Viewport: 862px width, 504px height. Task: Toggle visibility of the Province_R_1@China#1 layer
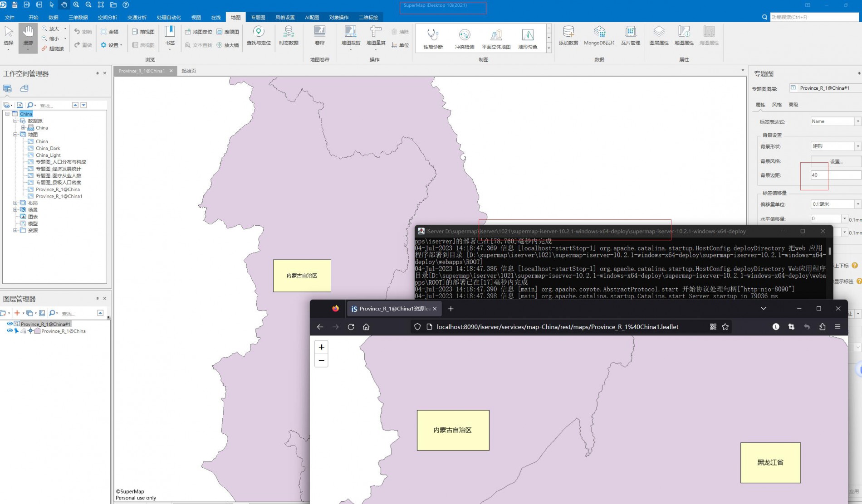click(x=10, y=324)
